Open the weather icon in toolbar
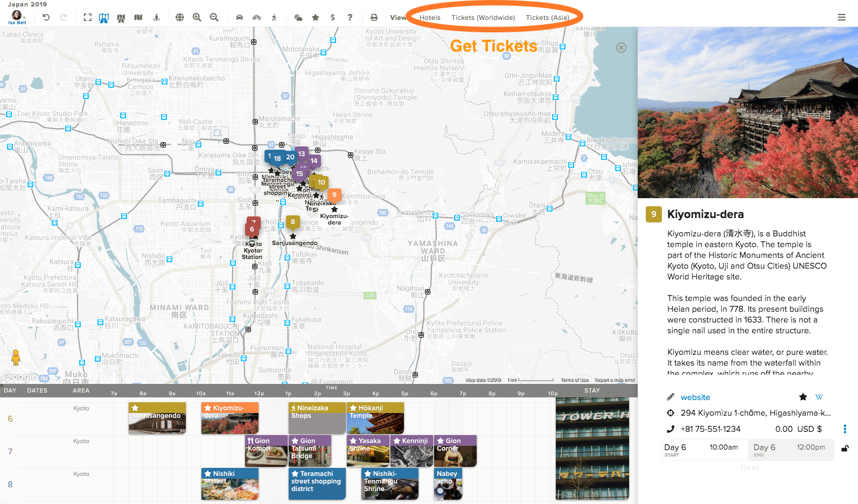 coord(298,17)
